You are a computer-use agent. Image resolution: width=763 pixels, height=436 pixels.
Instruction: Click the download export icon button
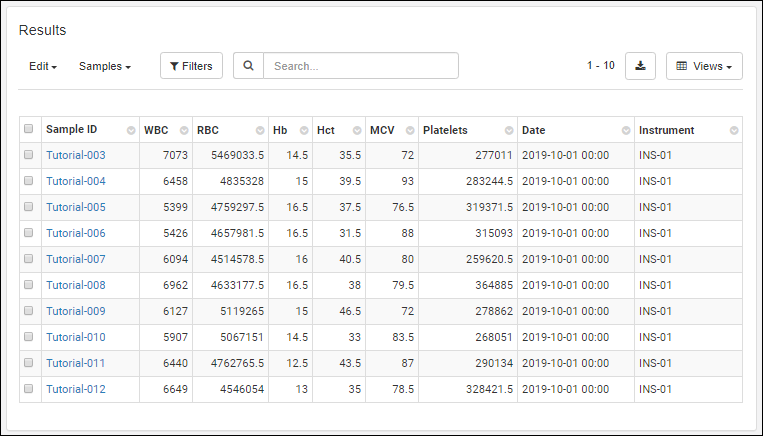pyautogui.click(x=640, y=66)
